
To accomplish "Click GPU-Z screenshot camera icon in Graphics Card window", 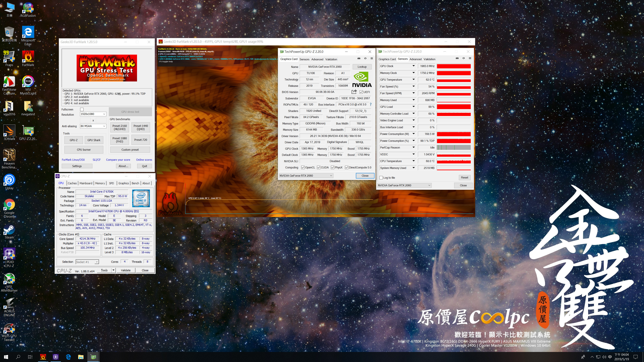I will pyautogui.click(x=359, y=58).
